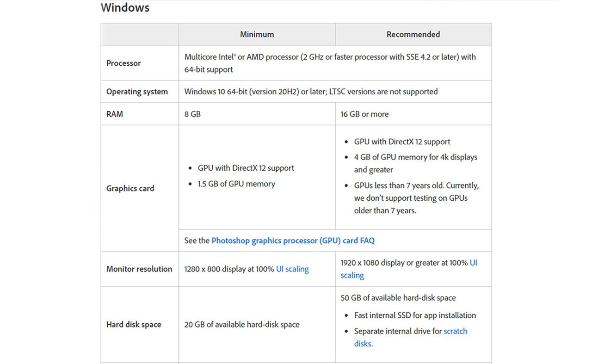This screenshot has width=592, height=364.
Task: Click the 4 GB of GPU memory bullet
Action: click(x=415, y=157)
